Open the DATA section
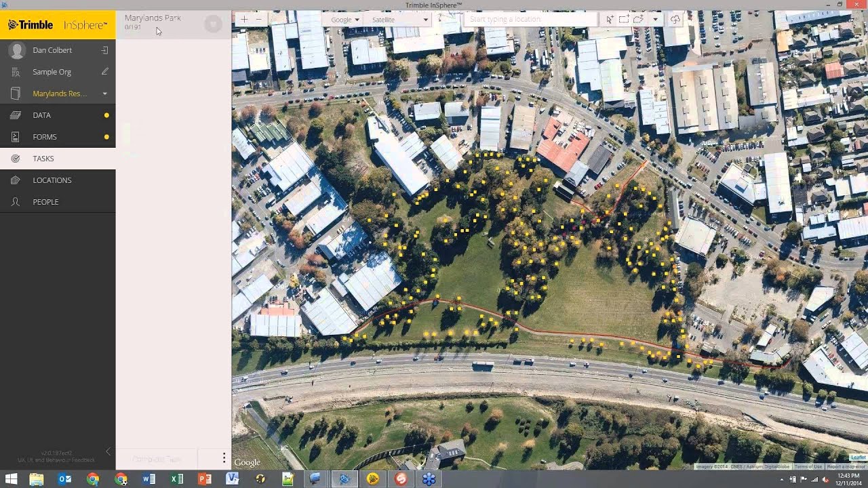The width and height of the screenshot is (868, 488). [x=58, y=115]
